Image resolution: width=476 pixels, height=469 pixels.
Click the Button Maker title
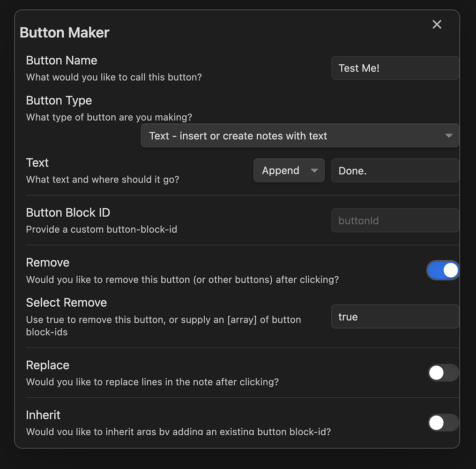pyautogui.click(x=64, y=32)
